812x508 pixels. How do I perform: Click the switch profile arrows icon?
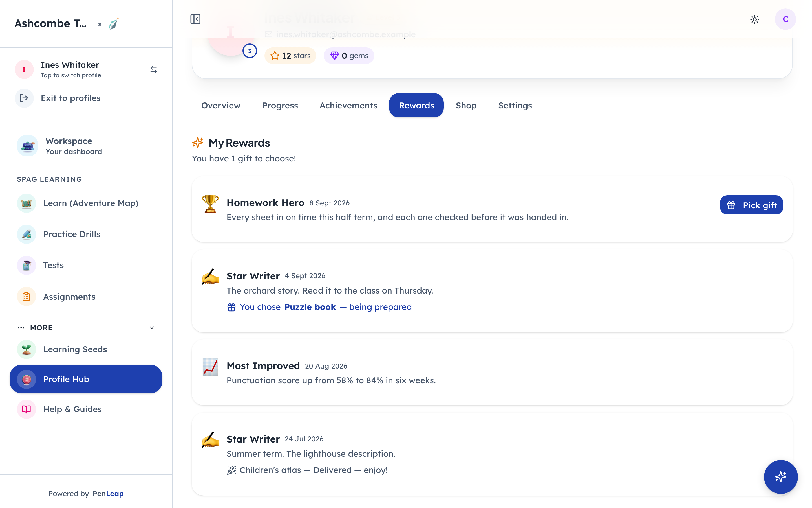154,69
